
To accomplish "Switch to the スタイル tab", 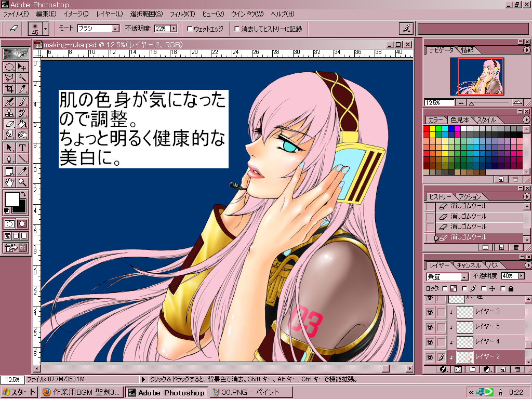I will point(486,120).
